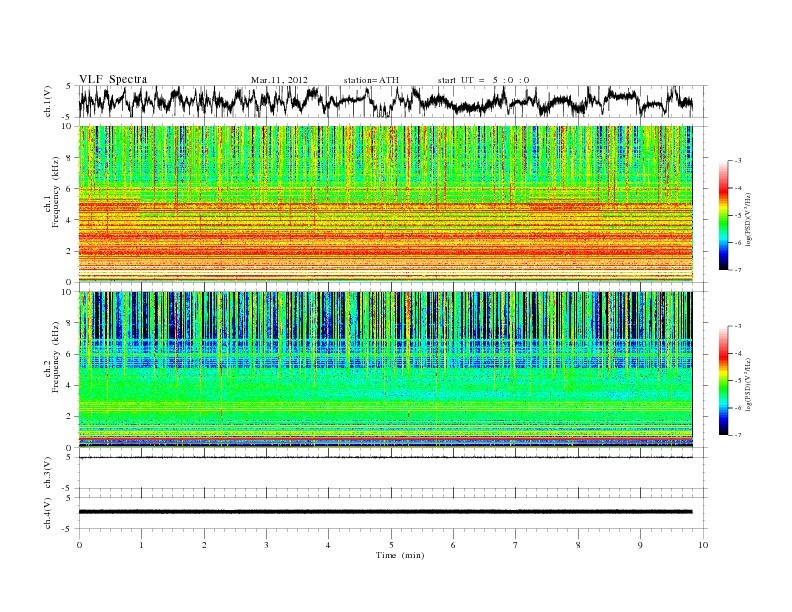Click the 'VLF Spectra' title text
Viewport: 792px width, 612px height.
click(x=113, y=79)
